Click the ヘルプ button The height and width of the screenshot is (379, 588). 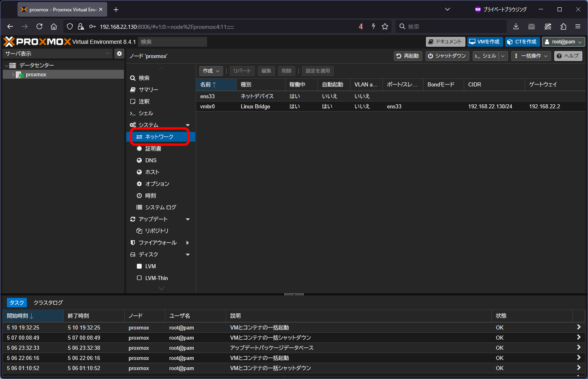[x=568, y=56]
